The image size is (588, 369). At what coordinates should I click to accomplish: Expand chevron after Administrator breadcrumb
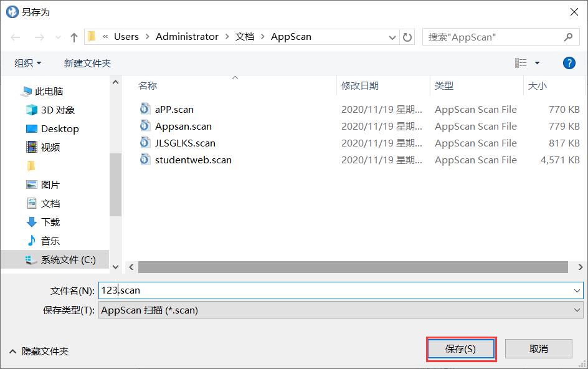[227, 37]
